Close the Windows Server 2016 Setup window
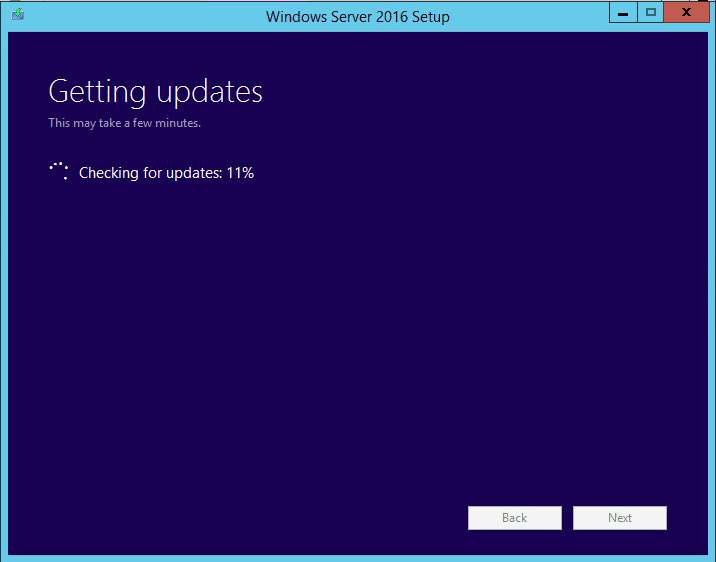716x562 pixels. (x=686, y=13)
